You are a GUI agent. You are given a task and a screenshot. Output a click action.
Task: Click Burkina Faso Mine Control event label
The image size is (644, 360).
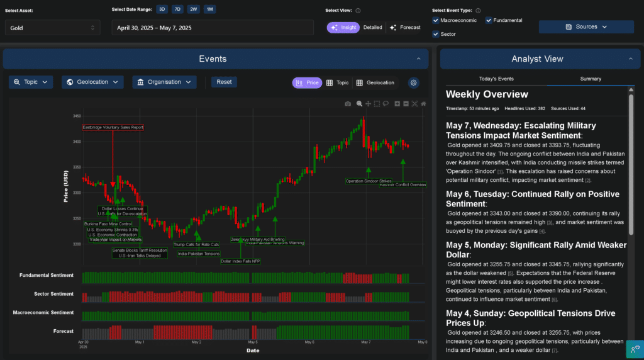pyautogui.click(x=108, y=224)
